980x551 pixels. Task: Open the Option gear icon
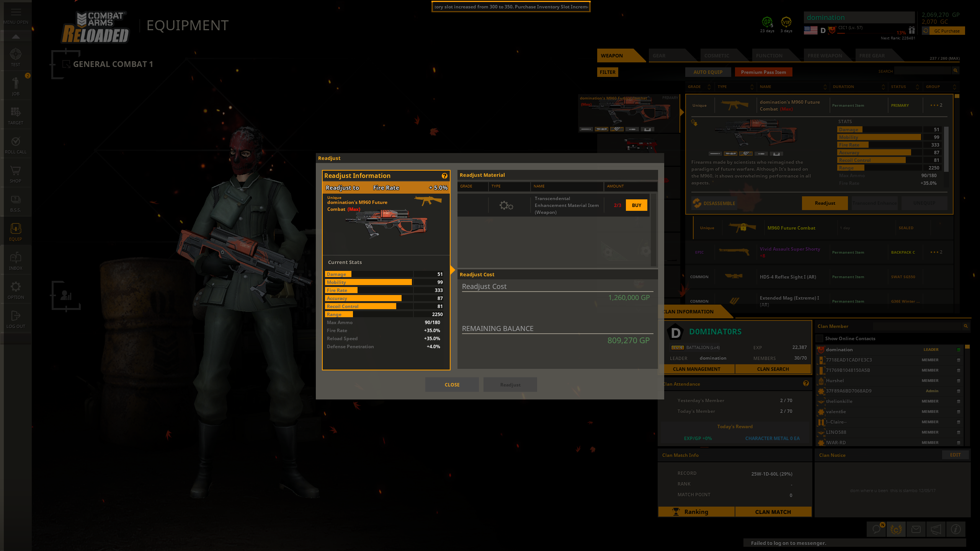[x=16, y=287]
